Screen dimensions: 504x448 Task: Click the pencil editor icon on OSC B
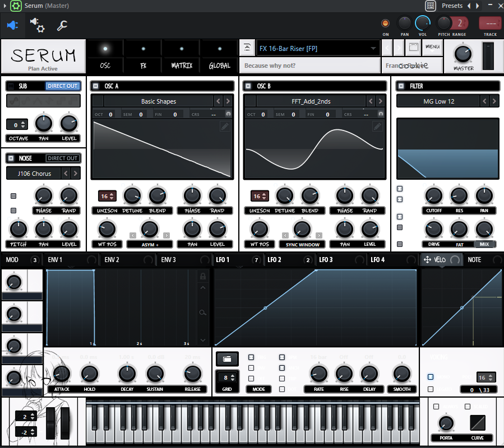(x=377, y=127)
